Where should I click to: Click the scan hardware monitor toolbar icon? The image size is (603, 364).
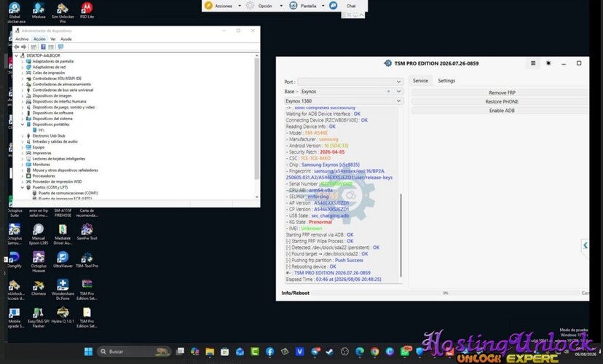(x=60, y=47)
